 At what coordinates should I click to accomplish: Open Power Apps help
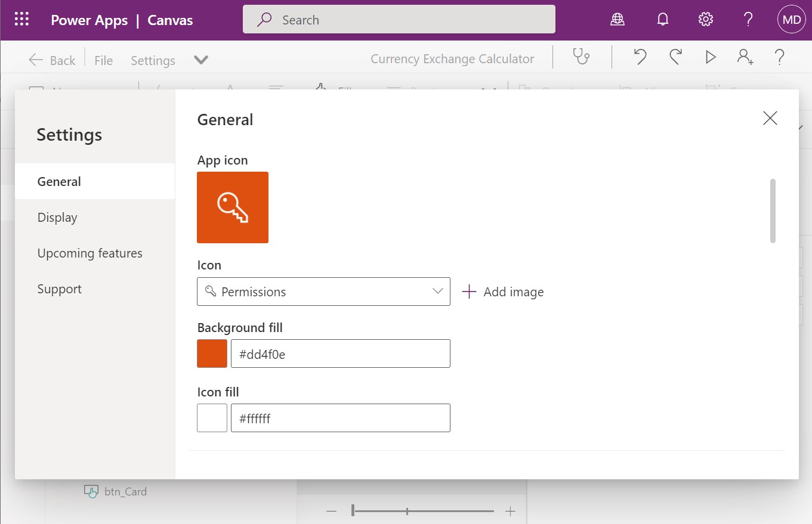(x=748, y=19)
